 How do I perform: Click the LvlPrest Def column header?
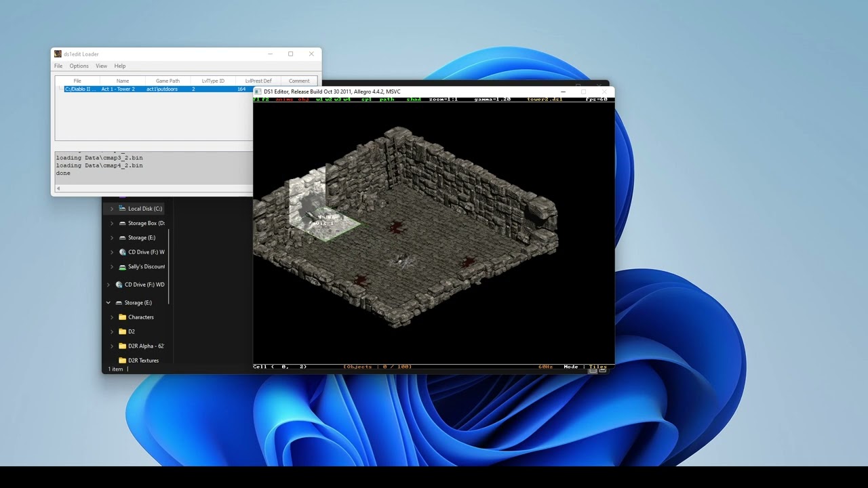258,81
